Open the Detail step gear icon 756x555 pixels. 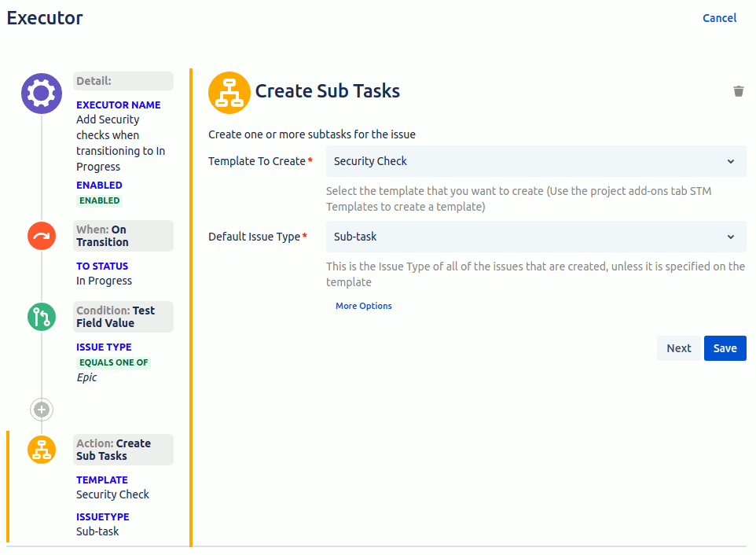tap(41, 93)
